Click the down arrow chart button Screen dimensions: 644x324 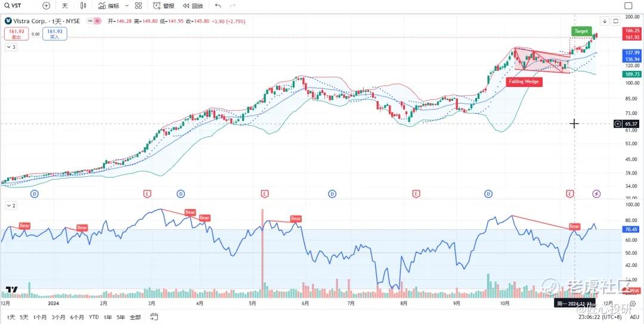point(605,20)
